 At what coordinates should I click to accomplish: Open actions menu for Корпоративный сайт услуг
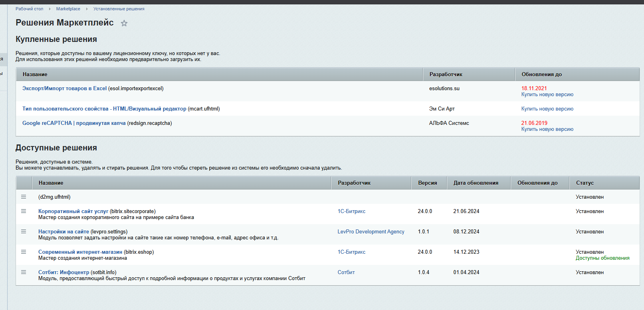[24, 211]
